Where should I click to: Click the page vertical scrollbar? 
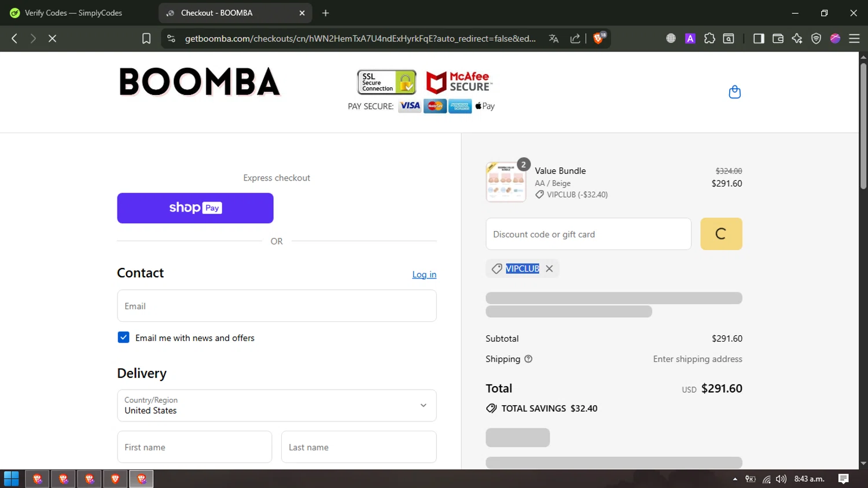863,126
